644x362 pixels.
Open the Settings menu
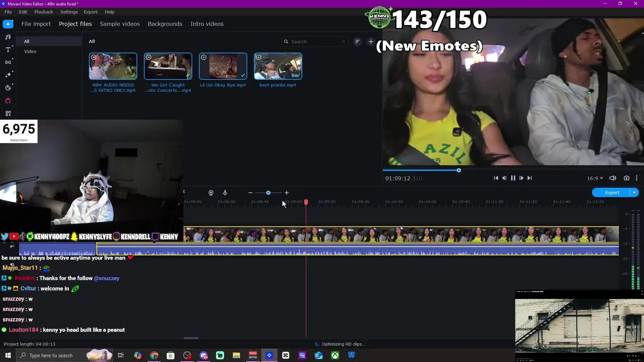69,12
